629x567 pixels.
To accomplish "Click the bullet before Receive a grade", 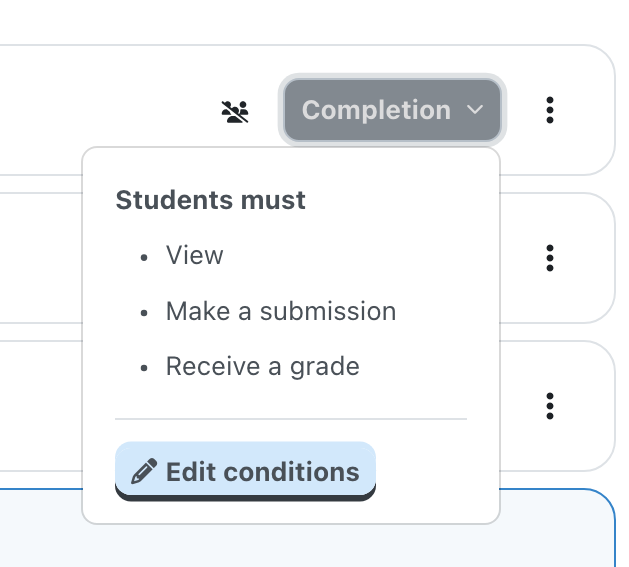I will [144, 368].
